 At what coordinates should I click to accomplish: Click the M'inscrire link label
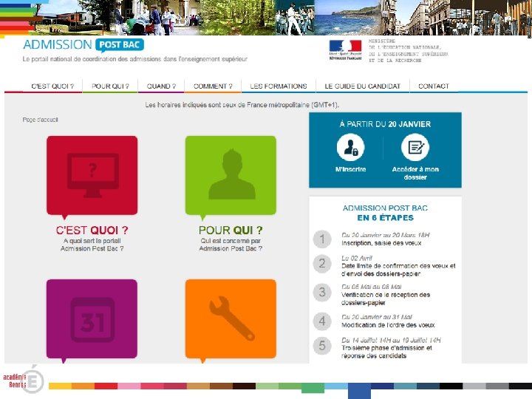(x=350, y=169)
